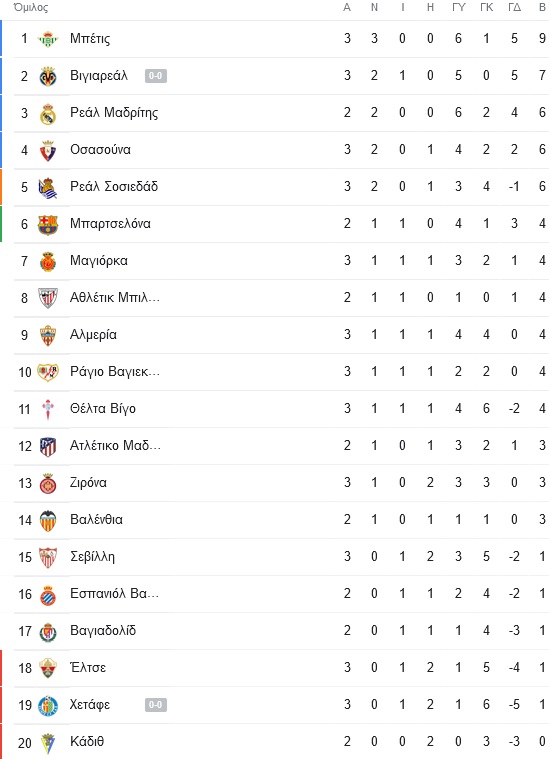Select the Οσασούνα team name

100,150
